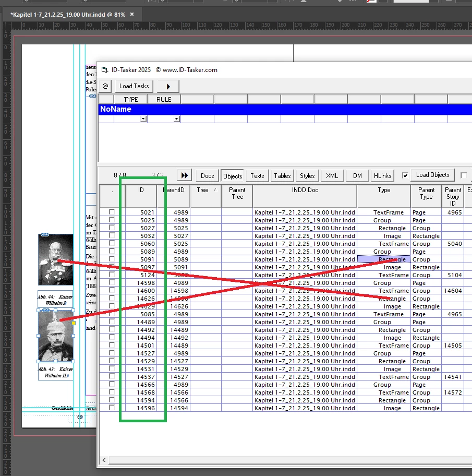Check the row checkbox for ID 5021
Screen dimensions: 472x476
(x=112, y=211)
